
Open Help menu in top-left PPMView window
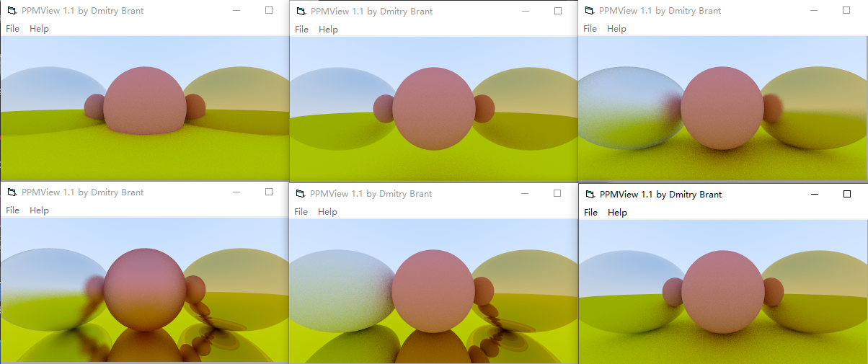[39, 28]
